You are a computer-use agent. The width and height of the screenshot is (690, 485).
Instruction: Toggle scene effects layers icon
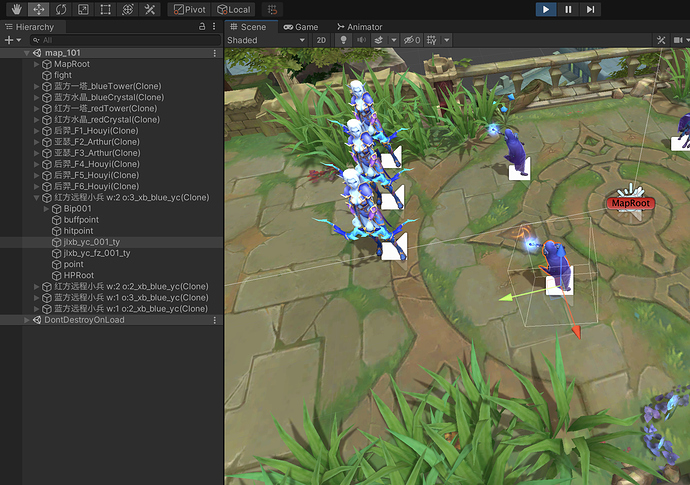pos(378,40)
